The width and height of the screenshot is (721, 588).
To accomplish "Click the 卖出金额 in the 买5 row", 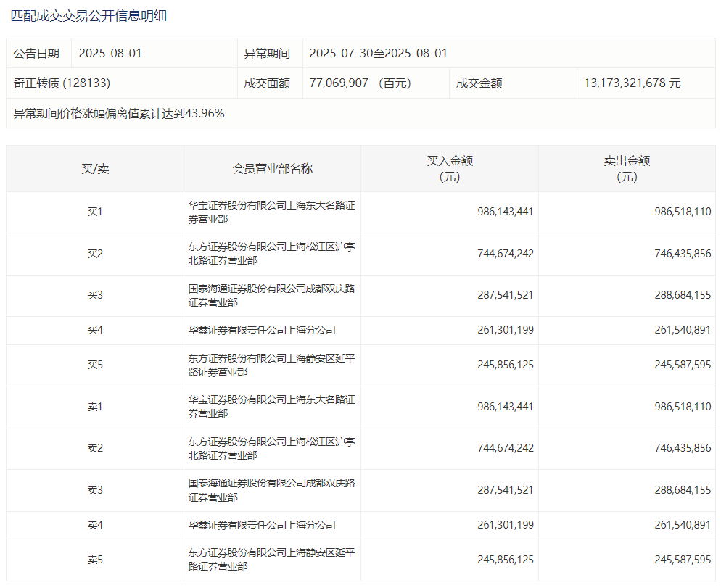I will pyautogui.click(x=683, y=365).
